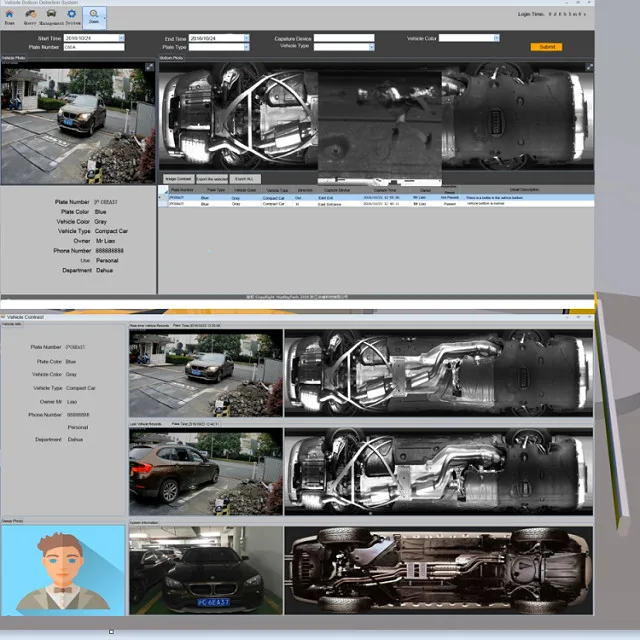Click the Capture Device column header
Screen dimensions: 640x640
tap(337, 190)
